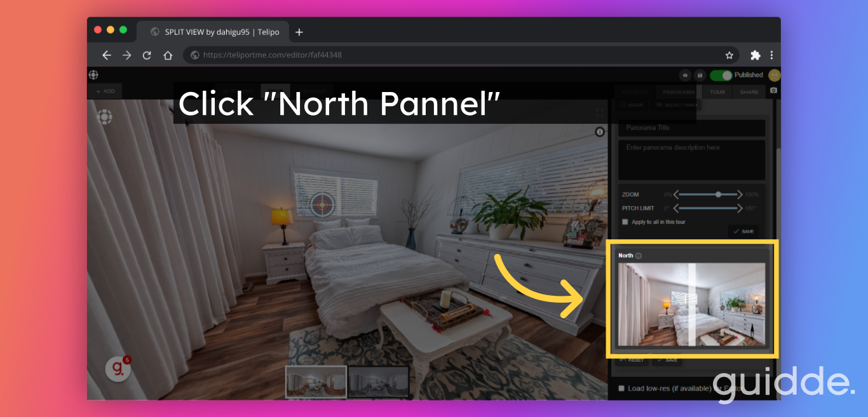
Task: Open the browser extensions puzzle icon
Action: pos(756,55)
